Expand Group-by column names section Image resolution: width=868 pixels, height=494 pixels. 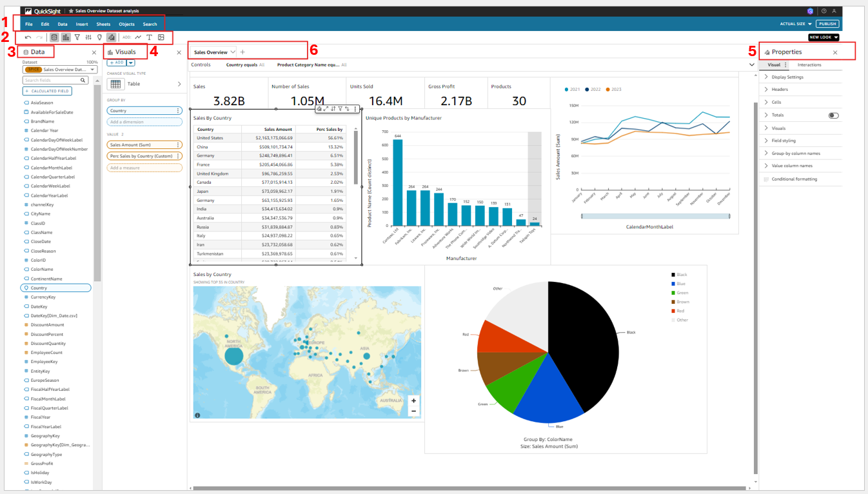(800, 153)
